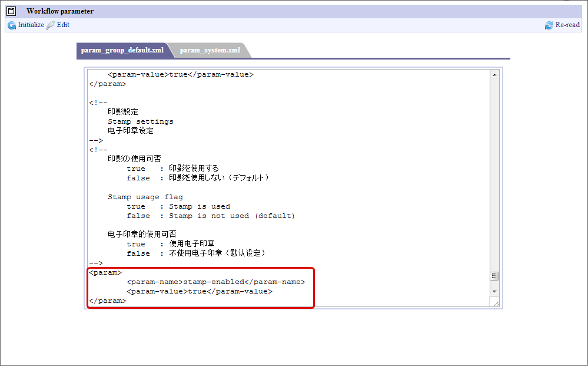Open the param_system.xml tab

point(210,50)
